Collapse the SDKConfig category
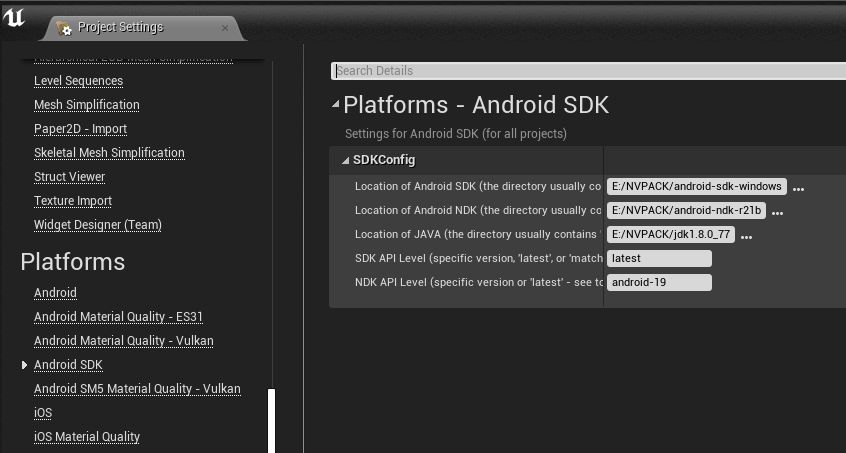The height and width of the screenshot is (453, 846). point(345,160)
